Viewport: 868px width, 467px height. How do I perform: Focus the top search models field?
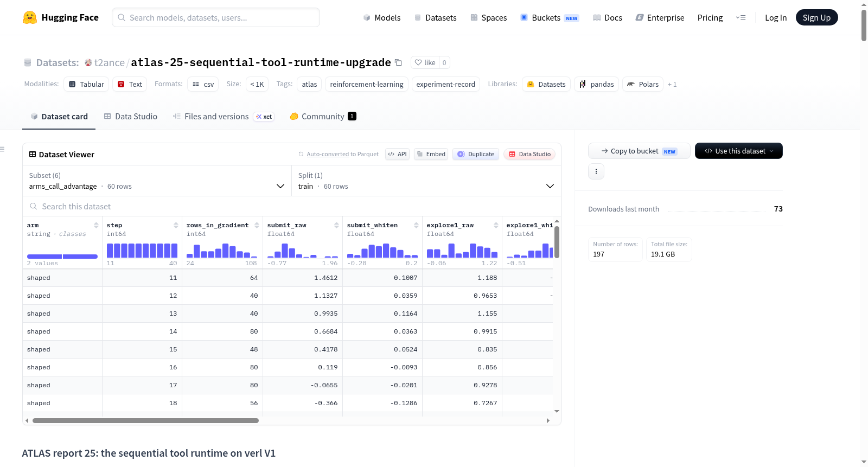coord(216,17)
